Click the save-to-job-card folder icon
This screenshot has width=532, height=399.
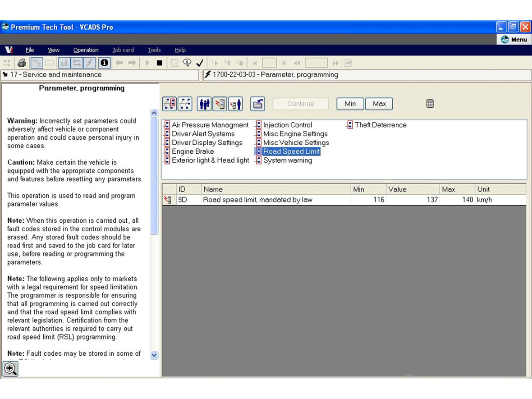(x=257, y=104)
